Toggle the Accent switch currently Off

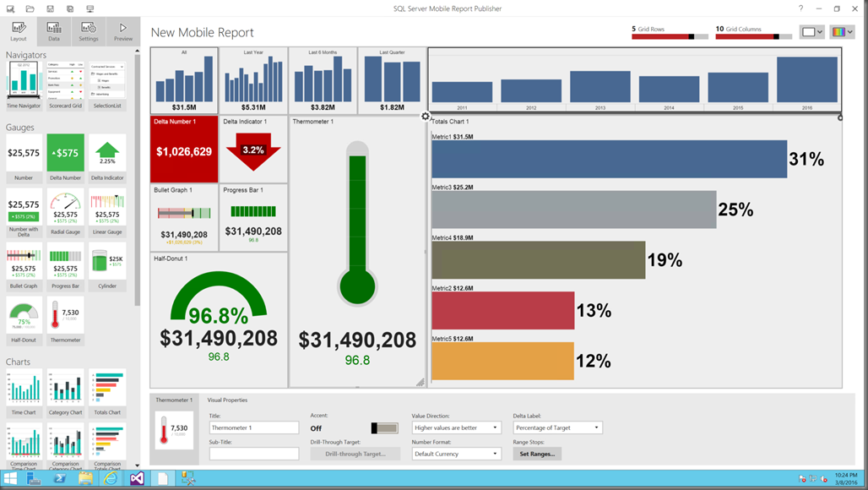pyautogui.click(x=384, y=428)
